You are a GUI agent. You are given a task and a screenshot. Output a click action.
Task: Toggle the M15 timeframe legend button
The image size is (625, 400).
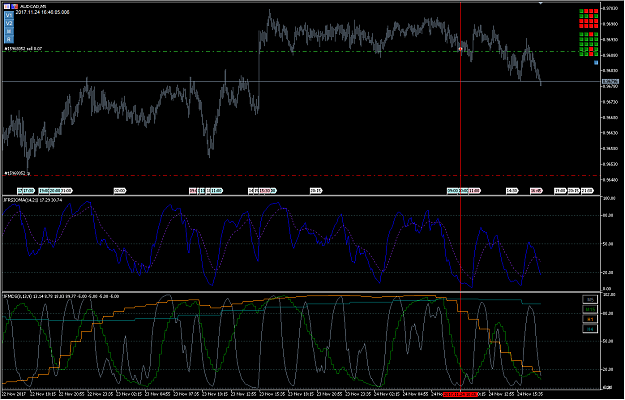tap(590, 310)
